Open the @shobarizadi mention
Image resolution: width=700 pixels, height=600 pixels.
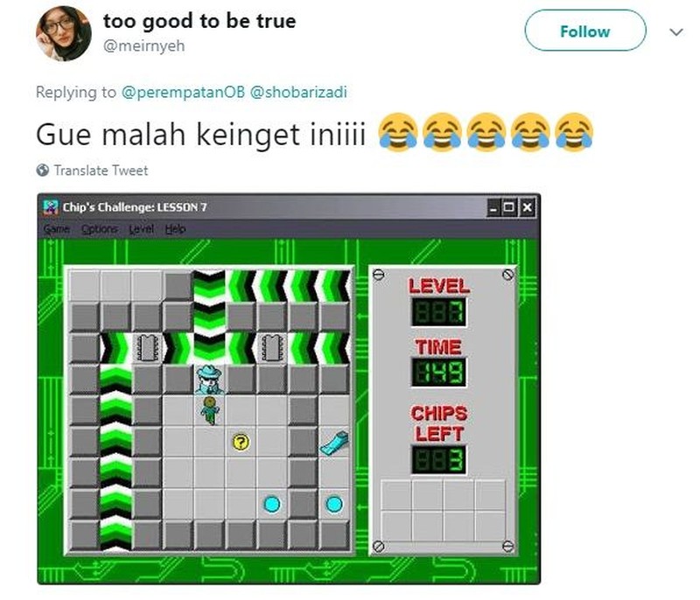click(298, 92)
